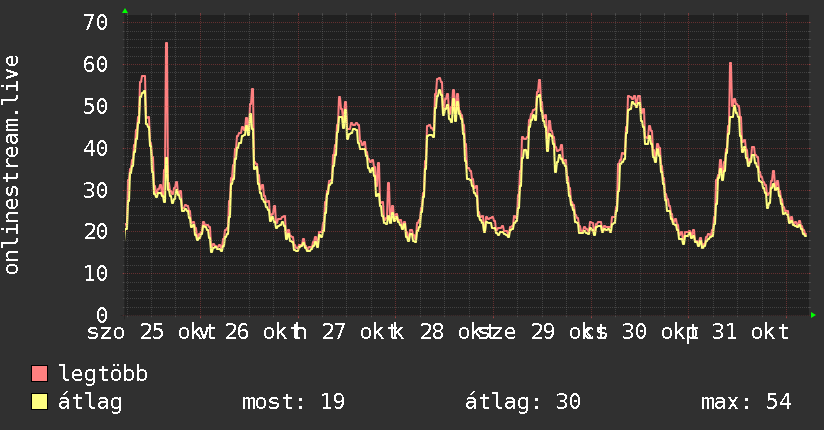Click the y-axis label 10
The image size is (824, 430).
click(96, 273)
